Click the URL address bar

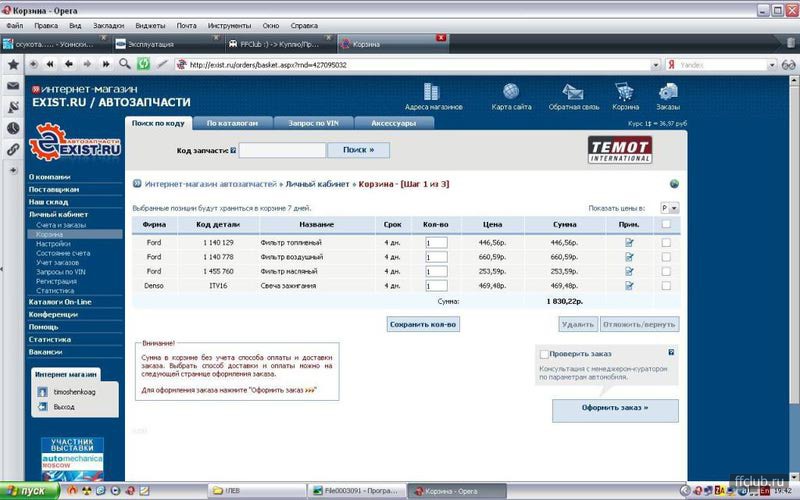[418, 65]
